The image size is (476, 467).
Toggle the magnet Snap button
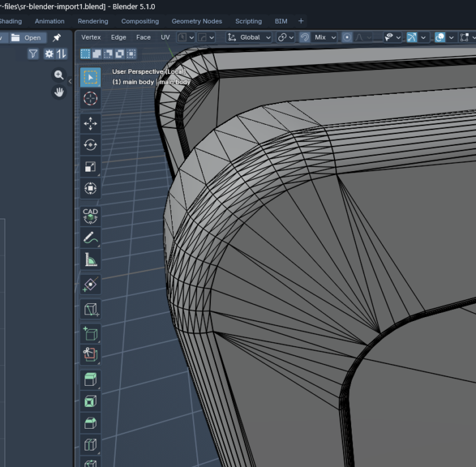pyautogui.click(x=305, y=37)
